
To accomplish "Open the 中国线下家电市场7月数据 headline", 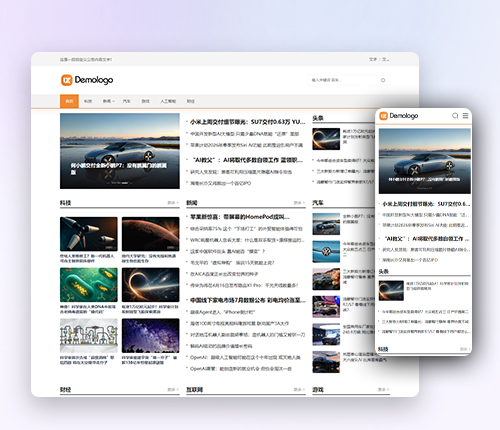I will pos(248,300).
